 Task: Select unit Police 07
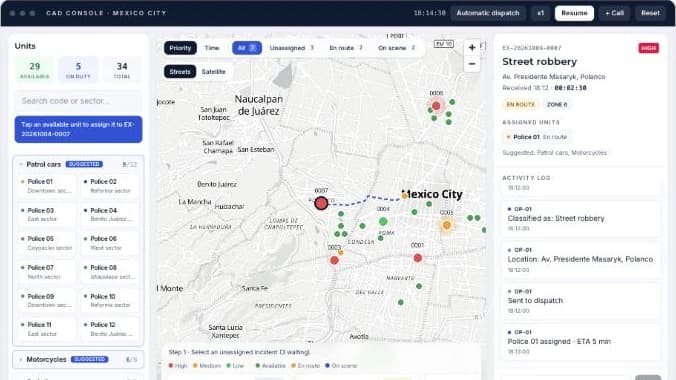click(x=47, y=272)
